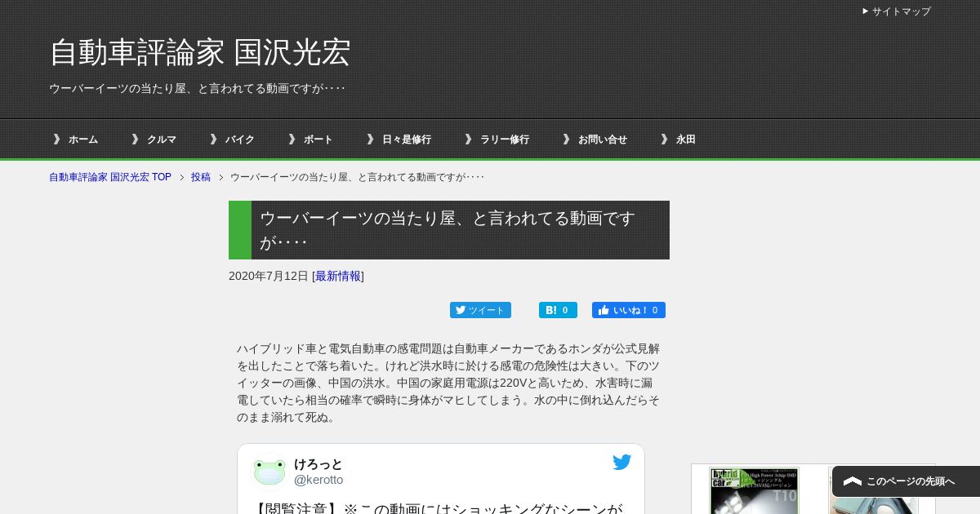This screenshot has height=514, width=980.
Task: Click the article heading ウーバーイーツの当たり屋
Action: point(449,230)
